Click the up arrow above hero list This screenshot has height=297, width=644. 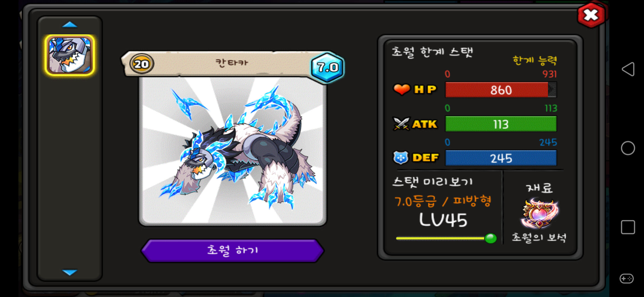click(x=70, y=25)
